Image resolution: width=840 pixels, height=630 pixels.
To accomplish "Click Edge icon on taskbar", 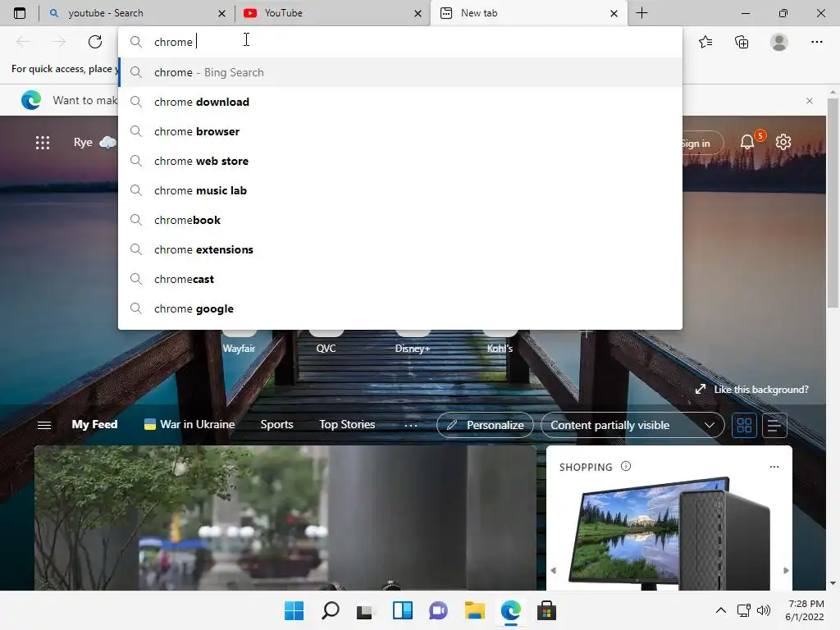I will (x=510, y=610).
